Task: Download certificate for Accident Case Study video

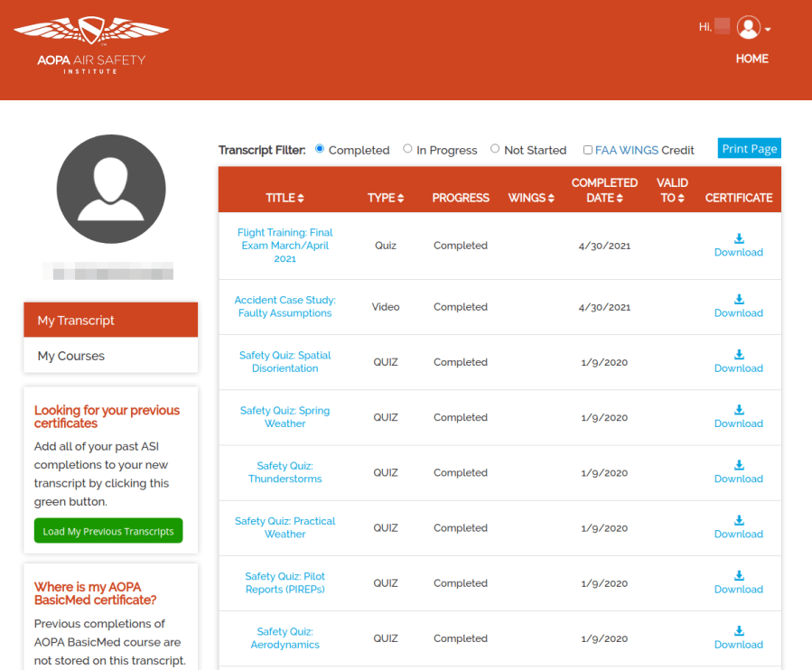Action: coord(738,306)
